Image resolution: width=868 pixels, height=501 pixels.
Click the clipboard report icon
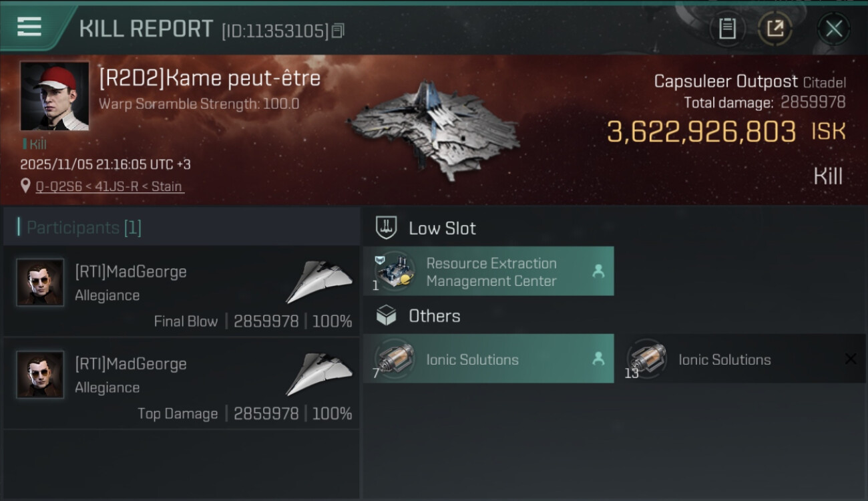pos(727,29)
